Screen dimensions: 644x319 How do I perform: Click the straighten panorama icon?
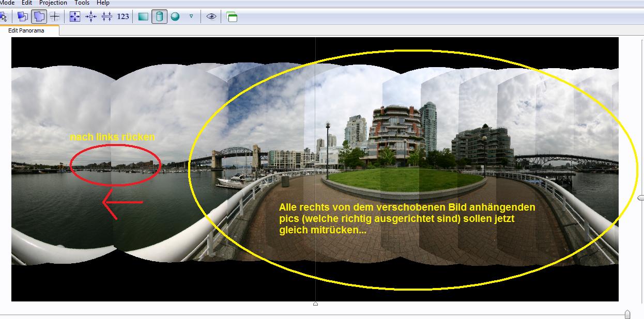[107, 17]
